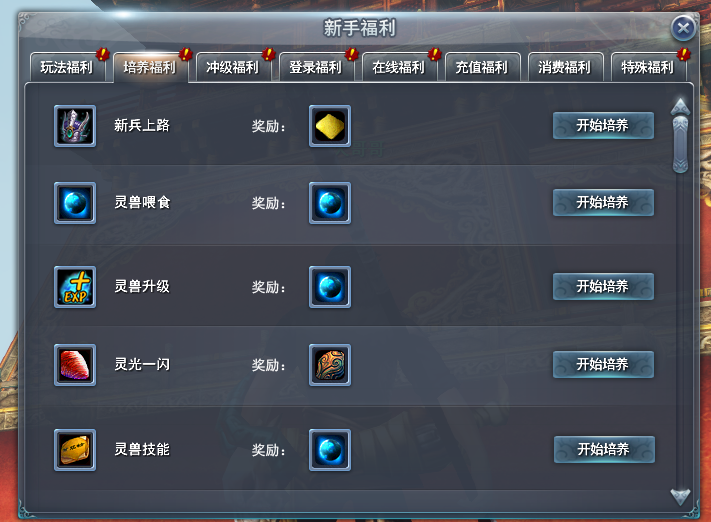Viewport: 711px width, 522px height.
Task: Click the 灵兽技能 reward orb icon
Action: pos(330,450)
